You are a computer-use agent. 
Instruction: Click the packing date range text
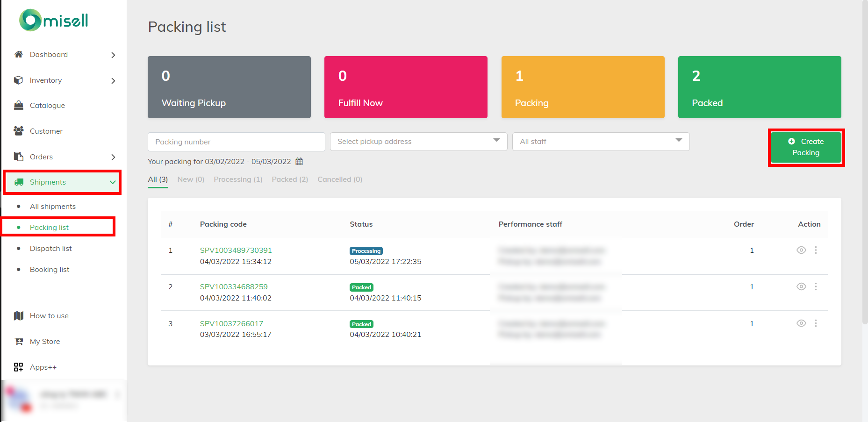219,162
